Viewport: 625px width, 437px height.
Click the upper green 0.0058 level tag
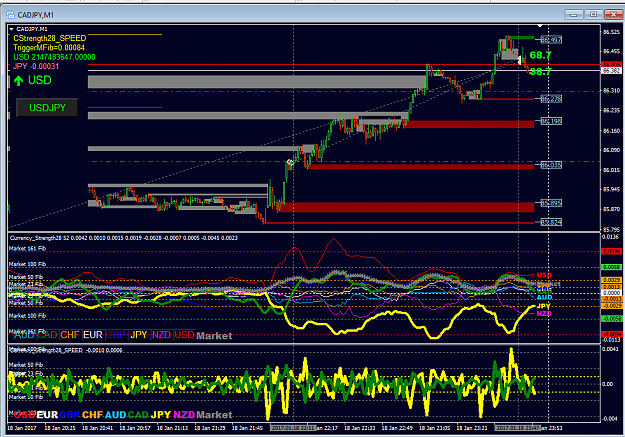(611, 267)
